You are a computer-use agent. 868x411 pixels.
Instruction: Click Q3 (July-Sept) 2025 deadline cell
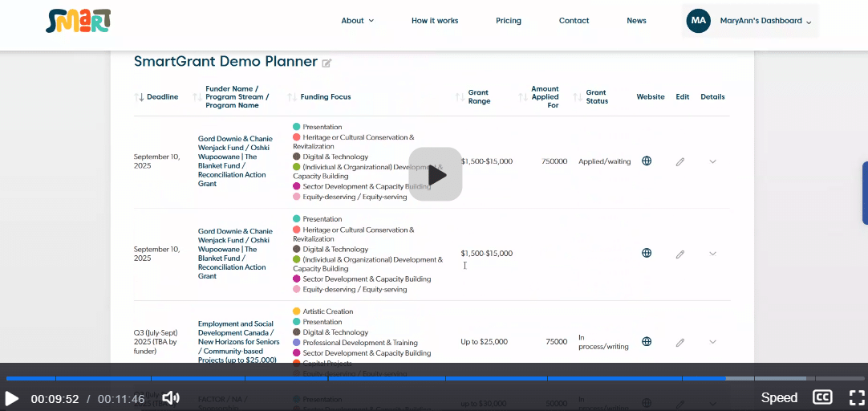point(156,342)
